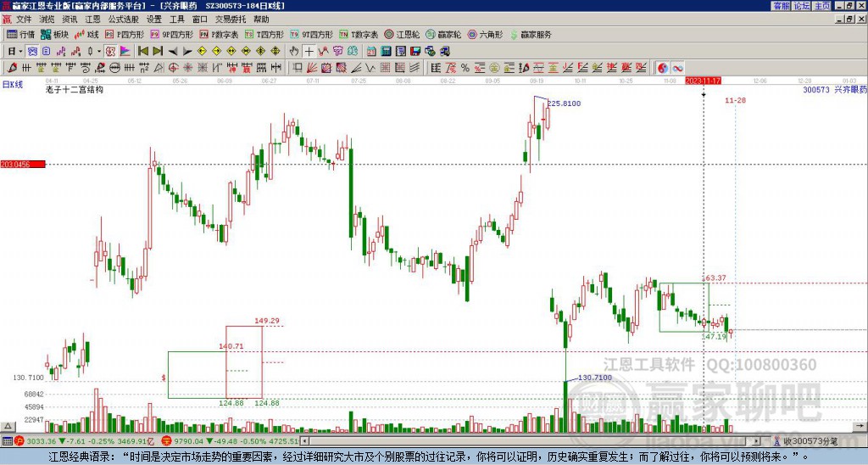Screen dimensions: 868x465
Task: Click the 203.0456 red price label
Action: (23, 164)
